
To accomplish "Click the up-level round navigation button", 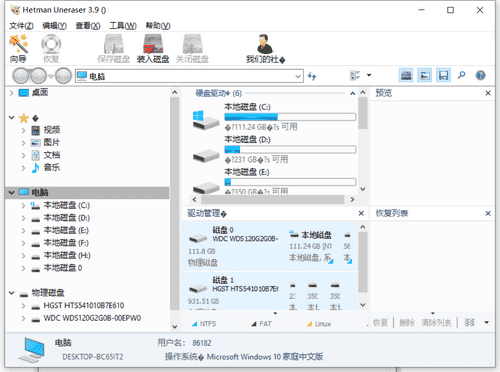I will coord(63,76).
